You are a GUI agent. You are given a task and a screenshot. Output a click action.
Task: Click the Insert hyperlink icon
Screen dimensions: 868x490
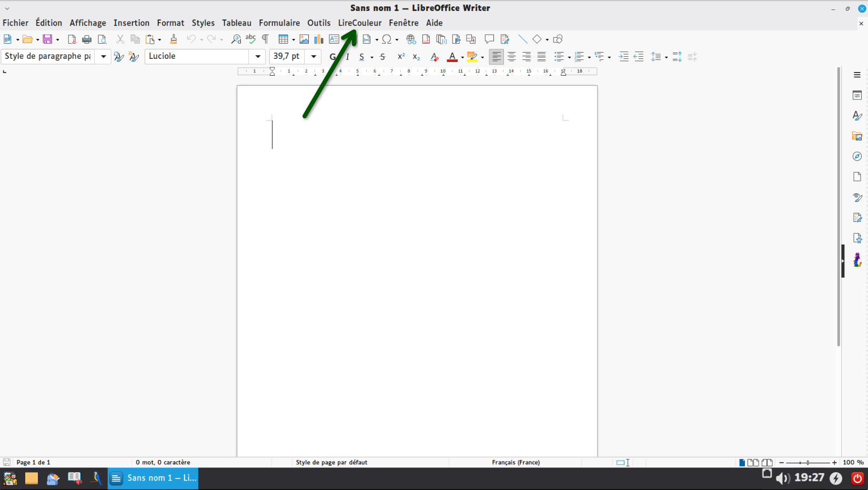coord(411,39)
